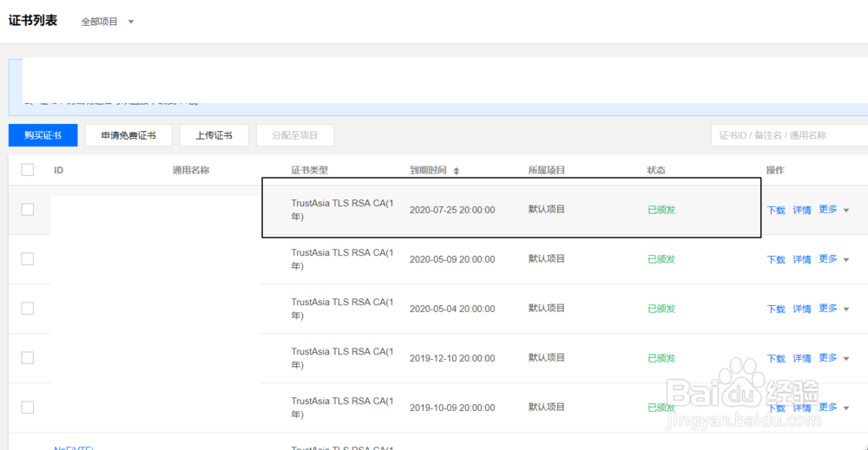Screen dimensions: 868x450
Task: Toggle the select-all checkbox in table header
Action: 28,170
